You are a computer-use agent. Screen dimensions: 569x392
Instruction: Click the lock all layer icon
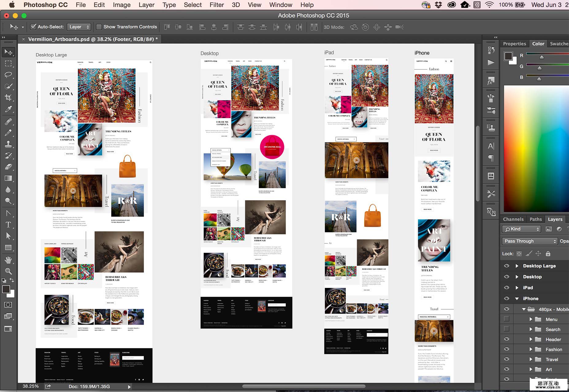pos(548,254)
